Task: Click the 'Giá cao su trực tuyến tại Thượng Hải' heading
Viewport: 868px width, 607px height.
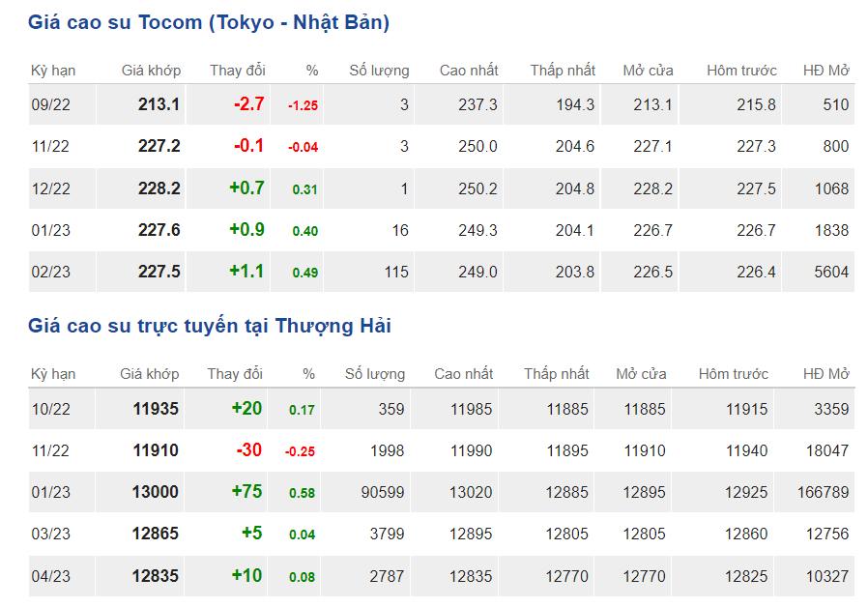Action: click(210, 326)
